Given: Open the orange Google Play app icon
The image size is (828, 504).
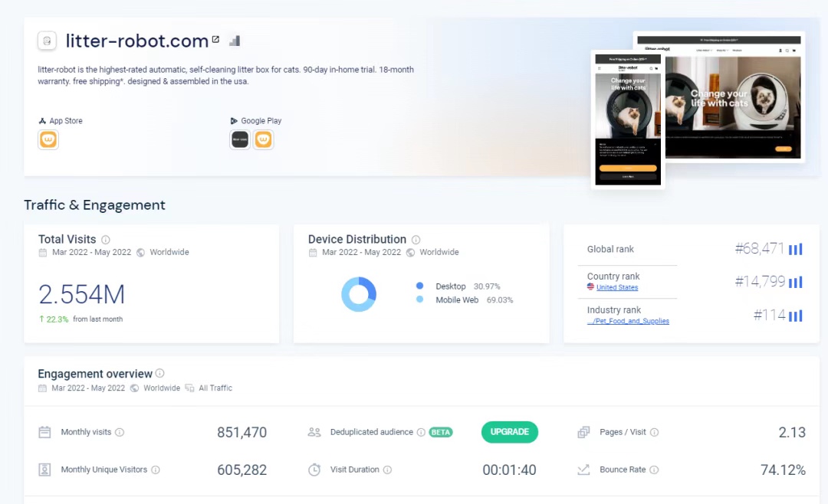Looking at the screenshot, I should pos(264,140).
